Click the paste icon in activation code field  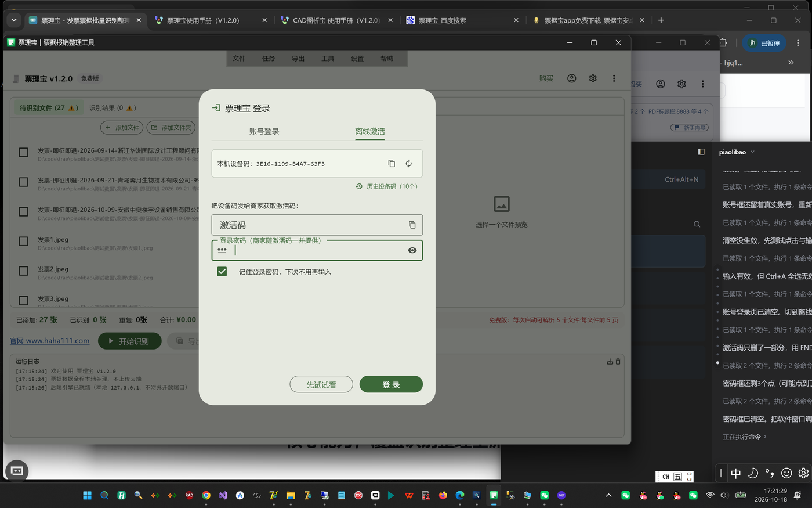click(x=412, y=225)
